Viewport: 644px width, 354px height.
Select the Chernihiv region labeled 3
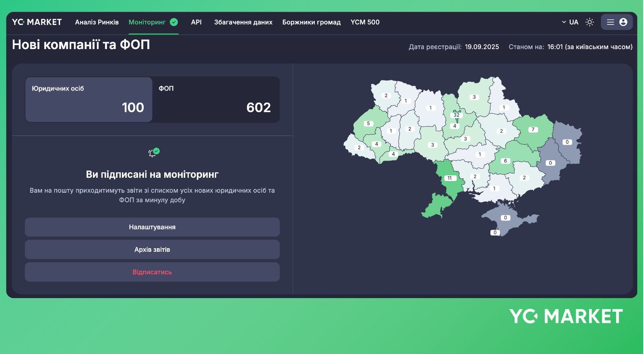(x=474, y=97)
